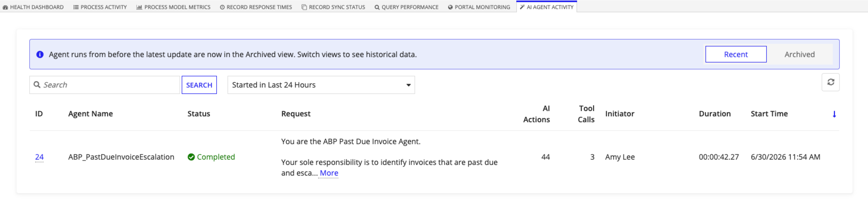Click the sort arrow beside Start Time
Screen dimensions: 868x205
pos(834,114)
